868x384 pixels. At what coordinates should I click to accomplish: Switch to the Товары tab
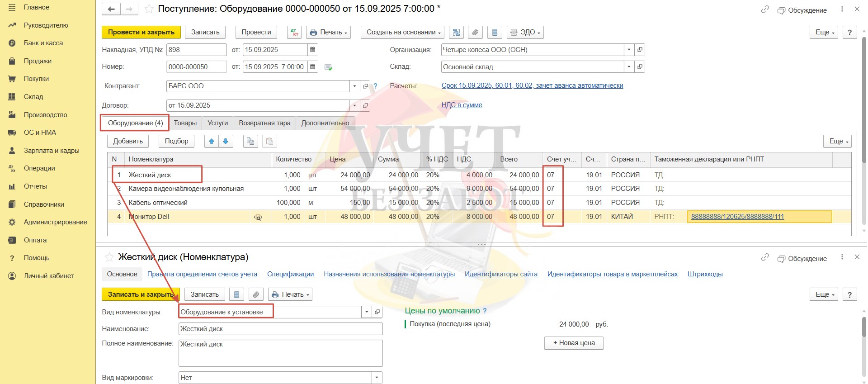click(x=185, y=123)
